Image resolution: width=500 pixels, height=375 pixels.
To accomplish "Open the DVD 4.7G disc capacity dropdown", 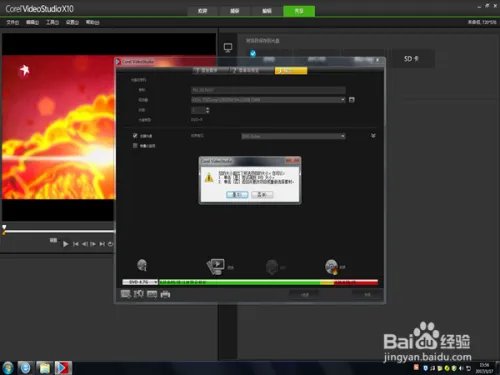I will click(140, 282).
